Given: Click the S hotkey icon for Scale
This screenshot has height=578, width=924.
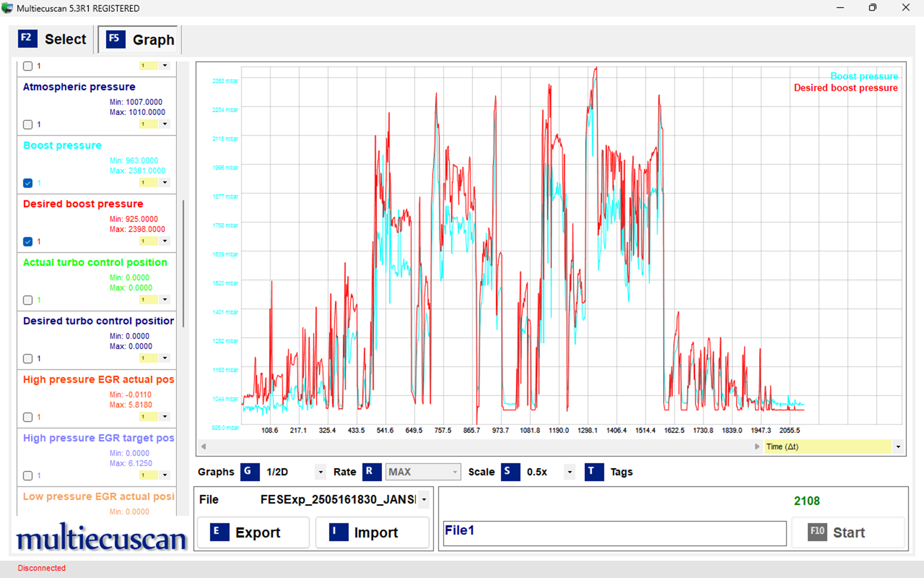Looking at the screenshot, I should [510, 472].
